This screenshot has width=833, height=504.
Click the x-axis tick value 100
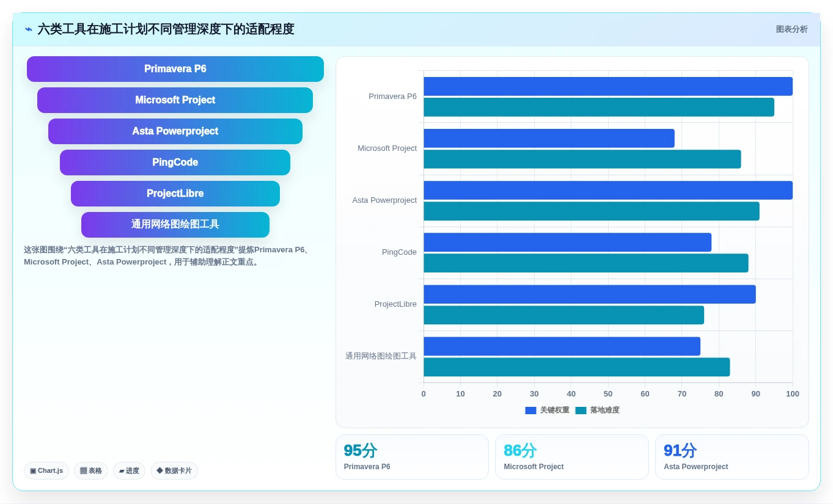[x=793, y=394]
